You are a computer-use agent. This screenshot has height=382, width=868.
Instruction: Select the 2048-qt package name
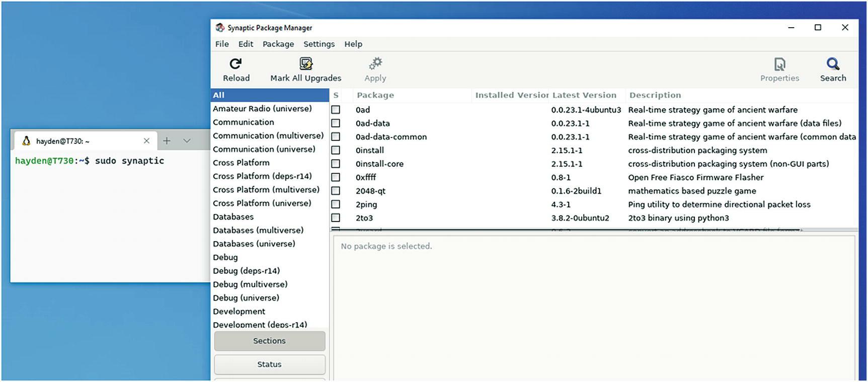[x=371, y=191]
